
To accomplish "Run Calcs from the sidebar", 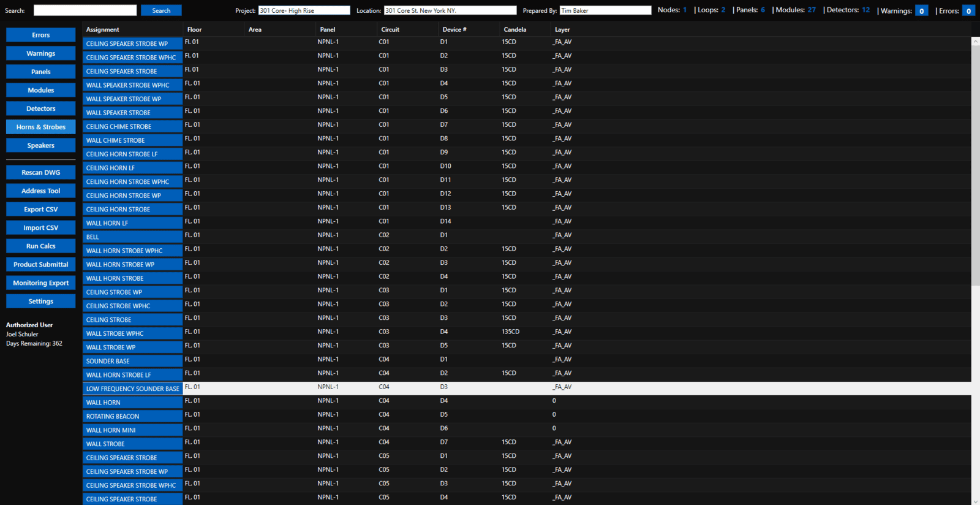I will pos(41,246).
